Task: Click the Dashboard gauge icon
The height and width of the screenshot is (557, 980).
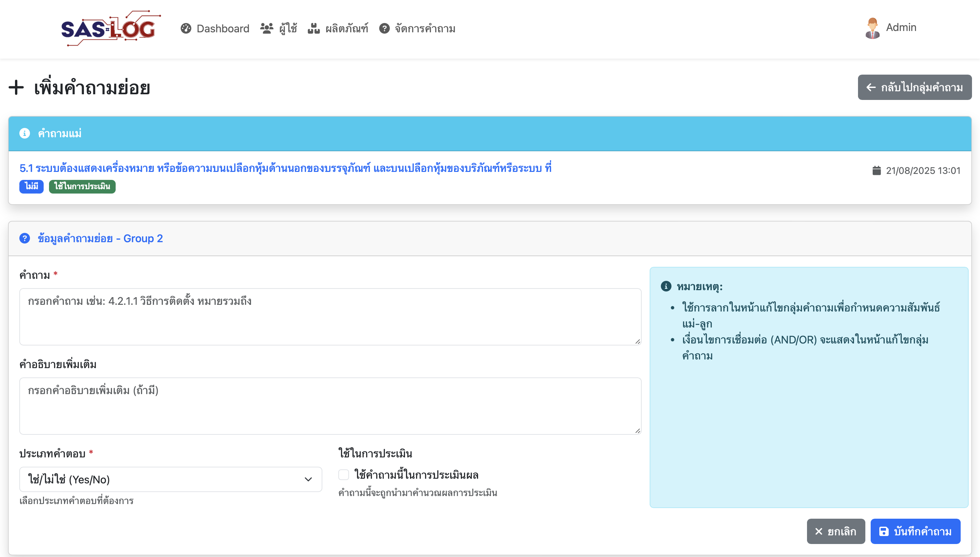Action: pyautogui.click(x=186, y=28)
